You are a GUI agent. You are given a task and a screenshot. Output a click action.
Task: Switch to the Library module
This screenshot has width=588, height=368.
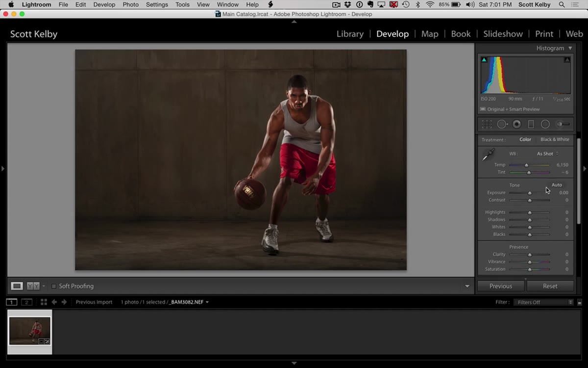(x=350, y=34)
